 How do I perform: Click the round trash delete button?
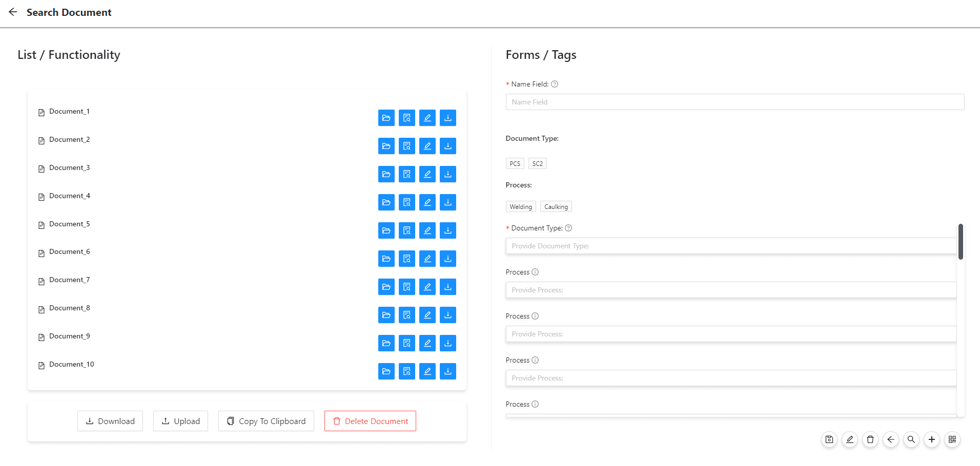[x=870, y=439]
